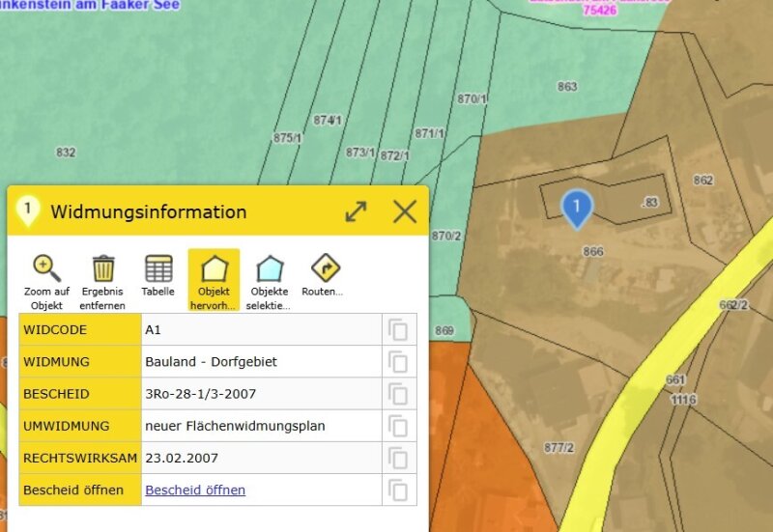Copy the RECHTSWIRKSAM date 23.02.2007

[x=398, y=458]
